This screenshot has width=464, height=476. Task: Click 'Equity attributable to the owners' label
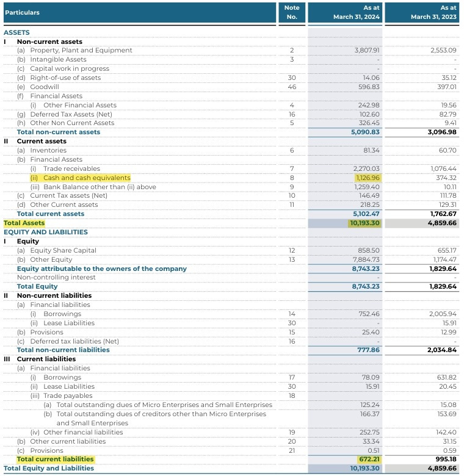[x=102, y=269]
